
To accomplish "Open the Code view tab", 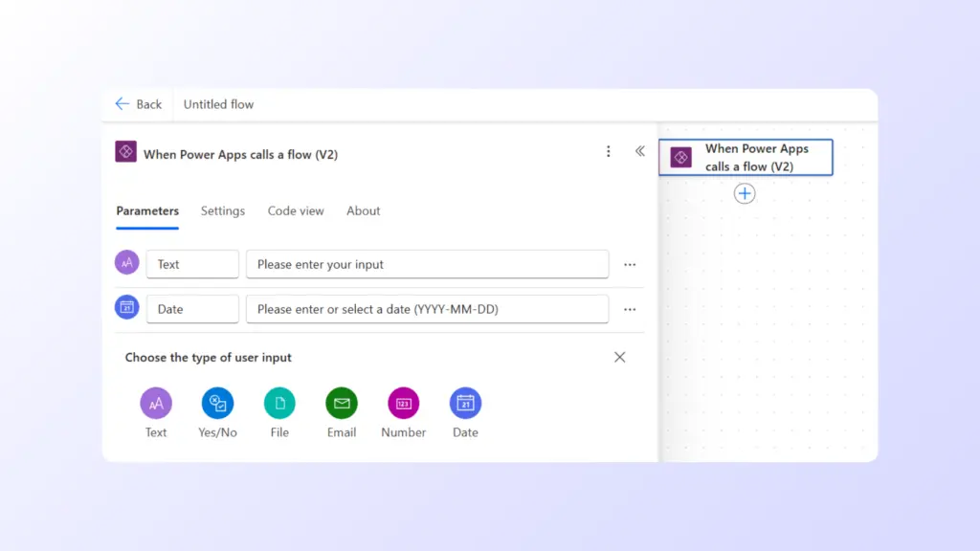I will click(x=296, y=211).
